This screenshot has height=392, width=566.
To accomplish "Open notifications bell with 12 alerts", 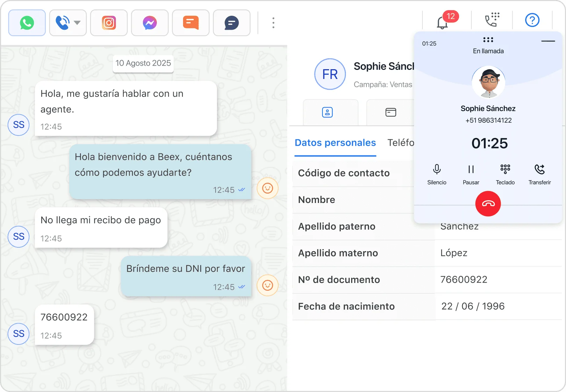I will point(443,22).
